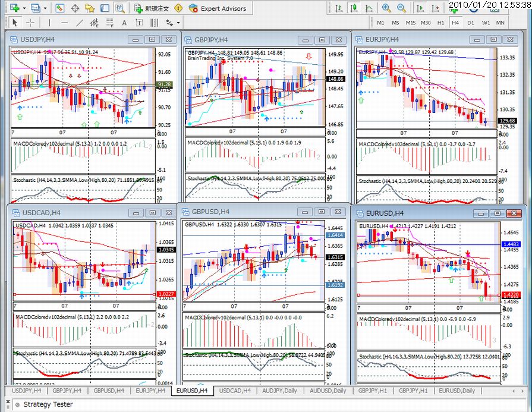The image size is (532, 412).
Task: Switch to bar chart display
Action: pyautogui.click(x=339, y=8)
